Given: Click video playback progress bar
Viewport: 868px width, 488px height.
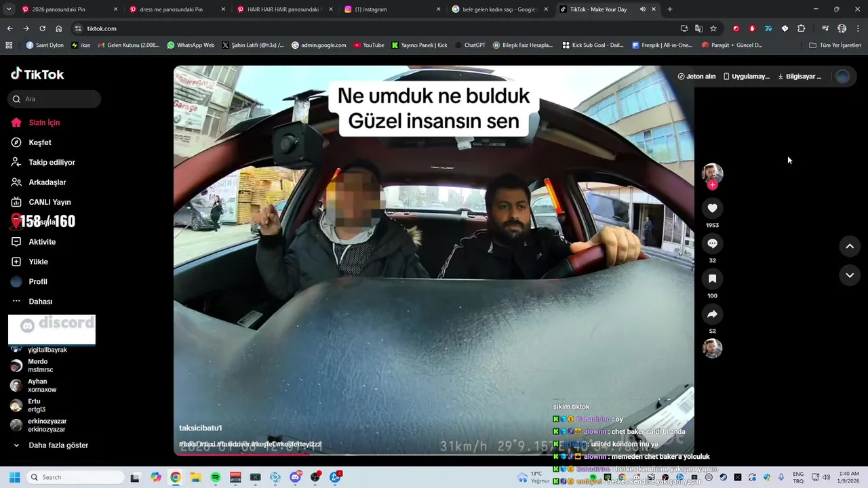Looking at the screenshot, I should (x=434, y=455).
